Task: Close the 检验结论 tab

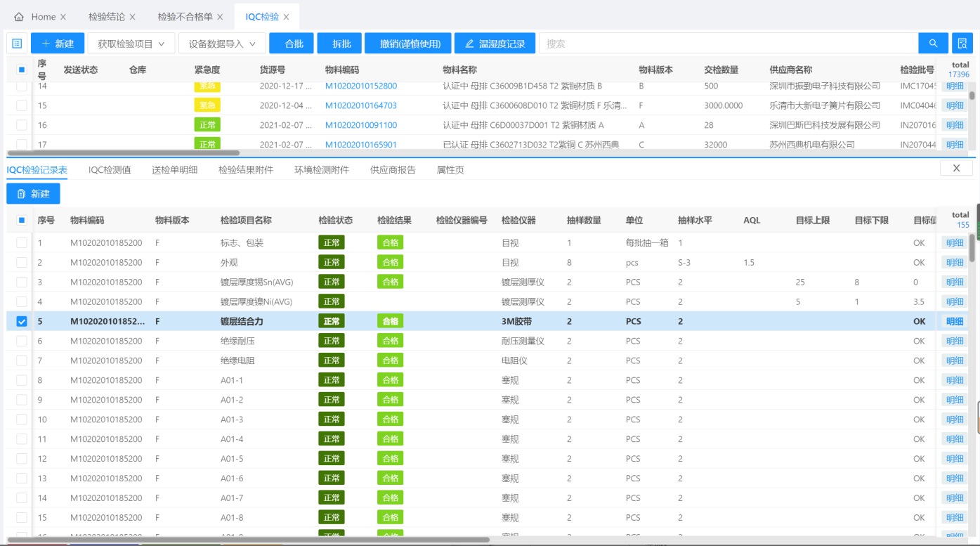Action: pos(133,17)
